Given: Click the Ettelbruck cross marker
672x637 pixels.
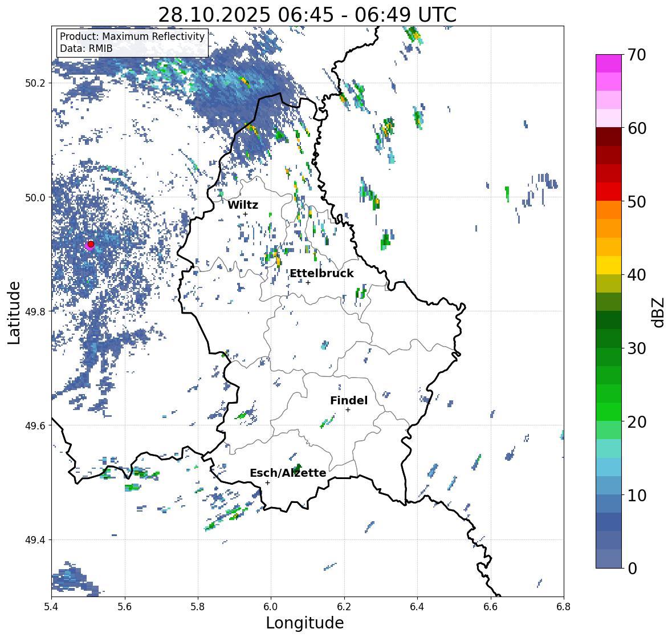Looking at the screenshot, I should tap(308, 282).
